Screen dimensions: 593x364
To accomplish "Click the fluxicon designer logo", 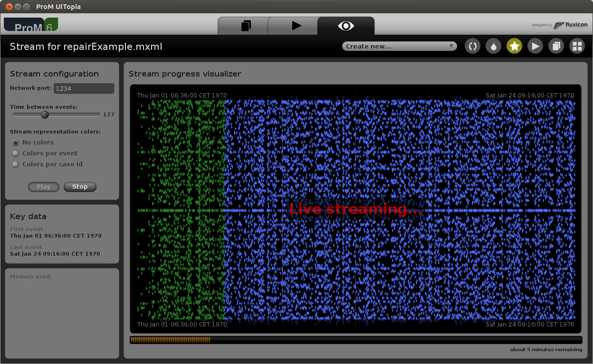I will 560,25.
